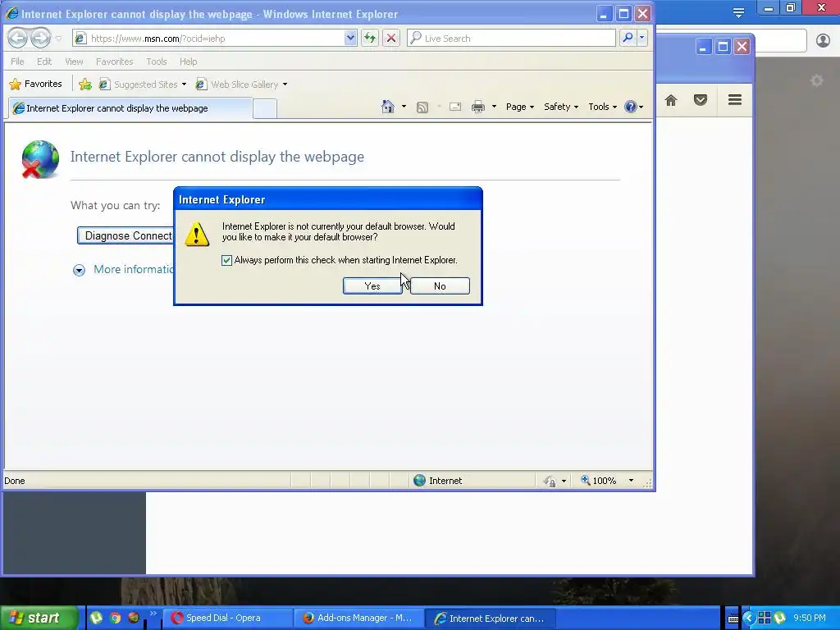Click the Add to Favorites star icon
The width and height of the screenshot is (840, 630).
click(85, 84)
